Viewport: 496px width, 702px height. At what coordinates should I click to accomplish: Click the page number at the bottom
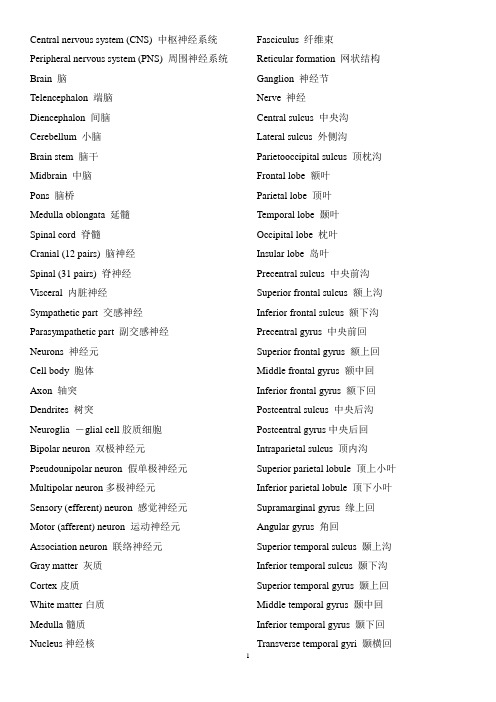tap(248, 656)
